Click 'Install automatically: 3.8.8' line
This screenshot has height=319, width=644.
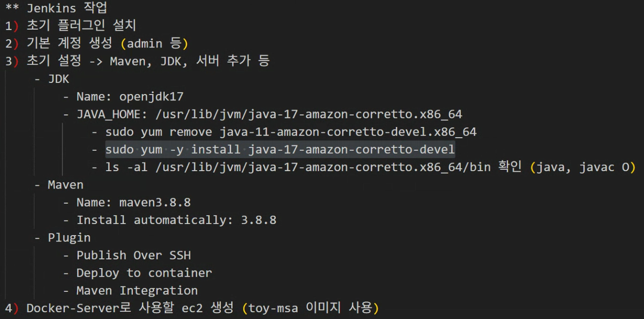pyautogui.click(x=170, y=220)
